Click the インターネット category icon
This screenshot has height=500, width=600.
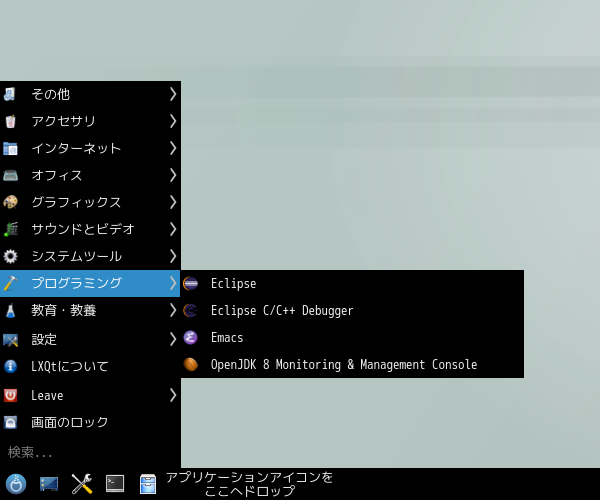pos(10,148)
